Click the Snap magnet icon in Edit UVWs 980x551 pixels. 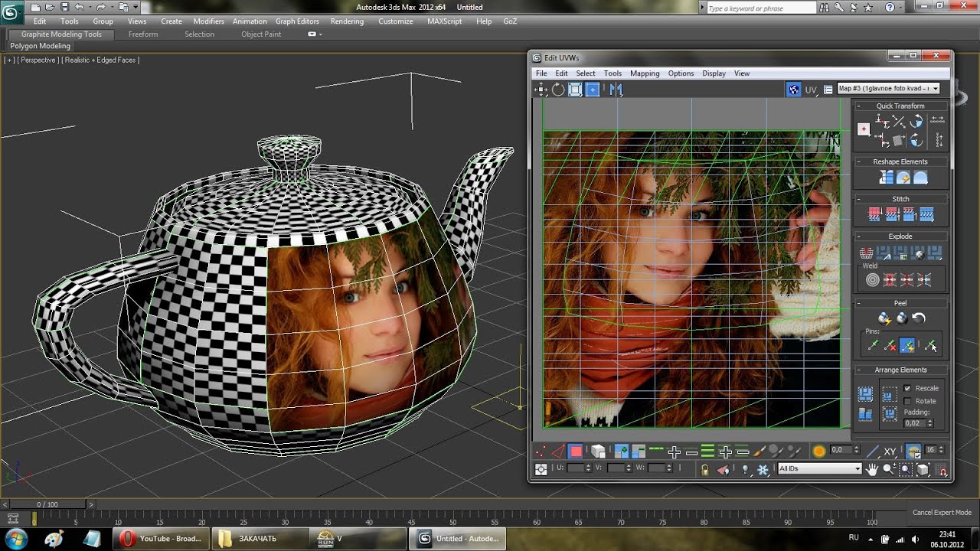[x=942, y=469]
